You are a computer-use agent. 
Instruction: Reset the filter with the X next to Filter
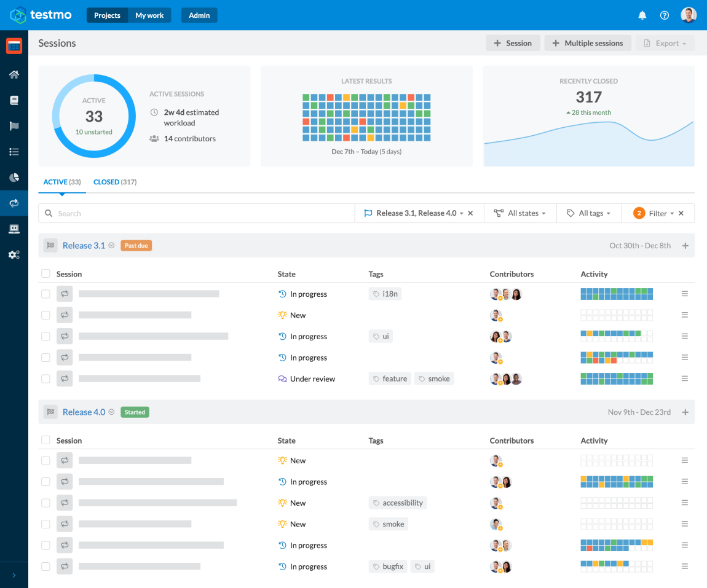click(681, 213)
